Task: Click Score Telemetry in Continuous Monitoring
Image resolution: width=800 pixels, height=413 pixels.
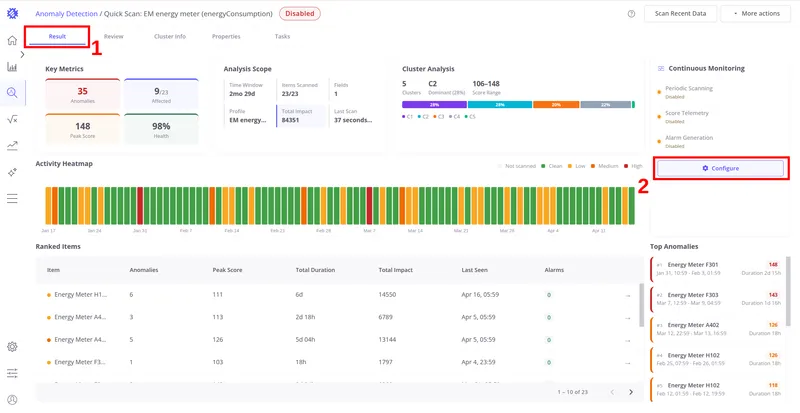Action: (x=687, y=113)
